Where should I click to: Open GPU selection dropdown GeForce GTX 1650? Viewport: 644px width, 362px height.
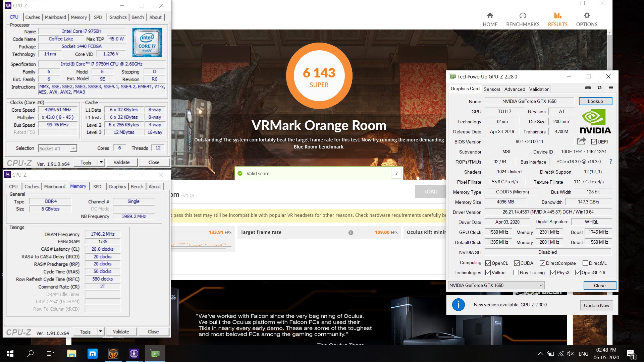coord(496,285)
